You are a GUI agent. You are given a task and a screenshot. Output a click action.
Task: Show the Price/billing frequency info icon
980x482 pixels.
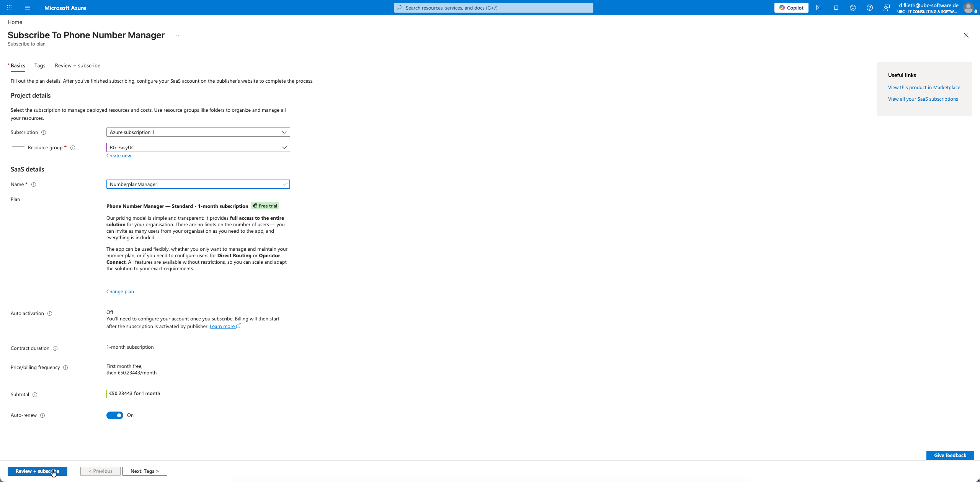tap(65, 368)
